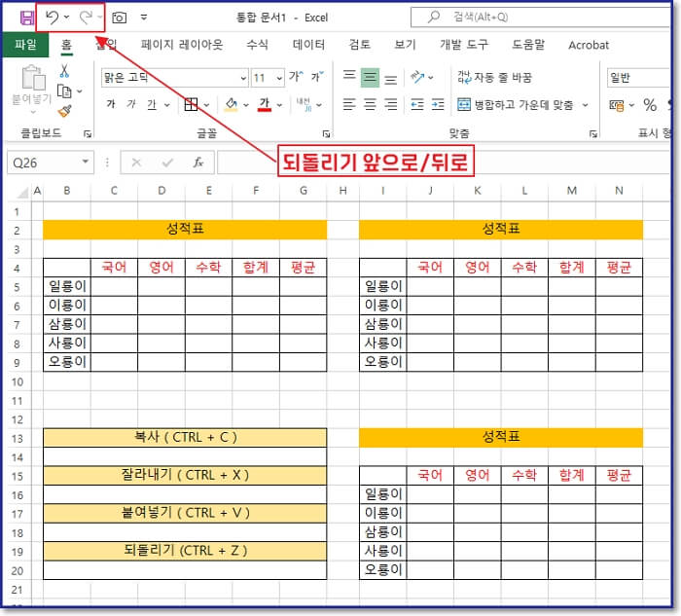Open the fill color dropdown arrow
This screenshot has width=681, height=616.
click(x=246, y=105)
